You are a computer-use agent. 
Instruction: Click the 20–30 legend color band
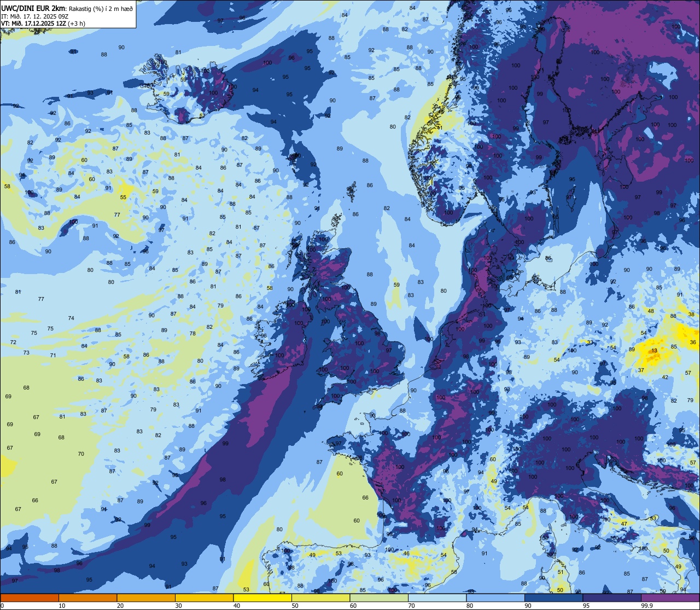pos(146,597)
